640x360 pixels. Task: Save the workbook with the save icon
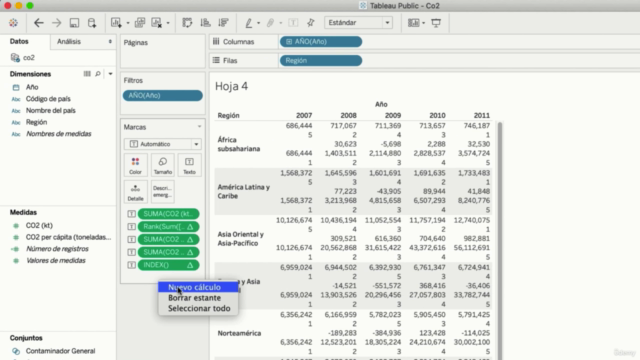[74, 23]
